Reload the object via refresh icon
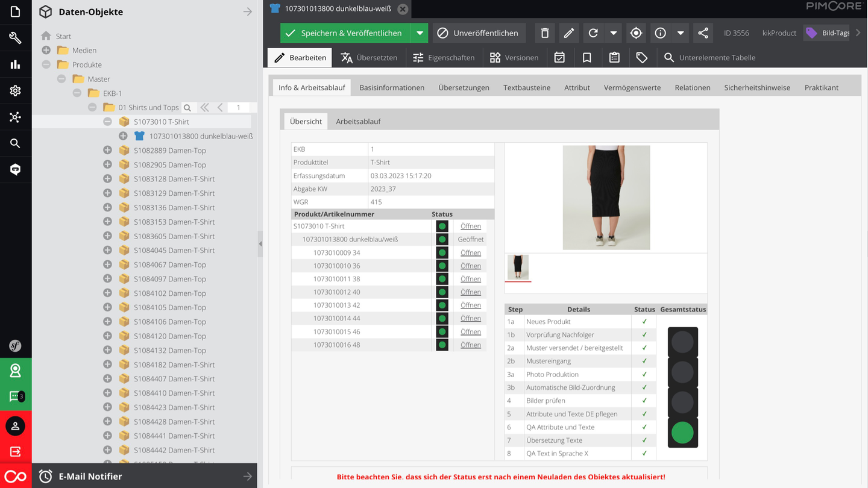 (x=593, y=33)
